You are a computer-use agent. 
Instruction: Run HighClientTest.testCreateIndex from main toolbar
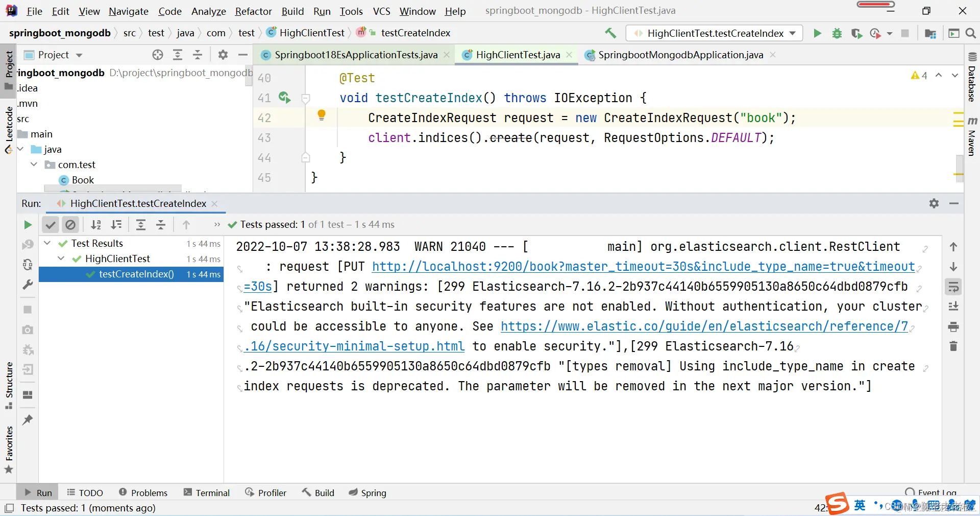[817, 33]
